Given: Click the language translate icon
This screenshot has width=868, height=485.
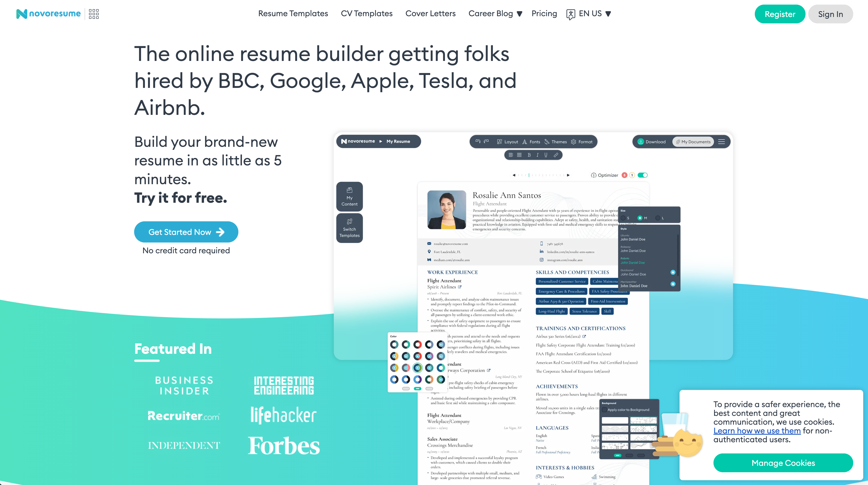Looking at the screenshot, I should pyautogui.click(x=571, y=14).
